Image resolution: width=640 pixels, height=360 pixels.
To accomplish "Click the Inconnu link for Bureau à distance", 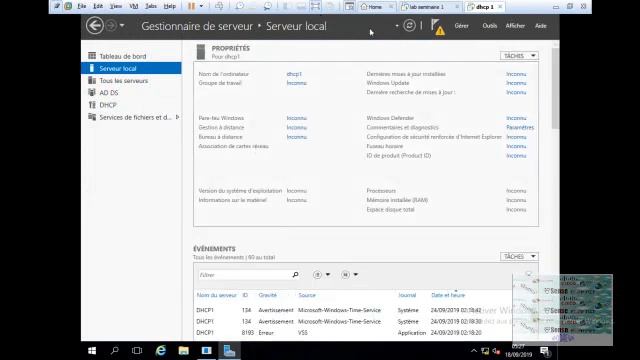I will pyautogui.click(x=296, y=137).
